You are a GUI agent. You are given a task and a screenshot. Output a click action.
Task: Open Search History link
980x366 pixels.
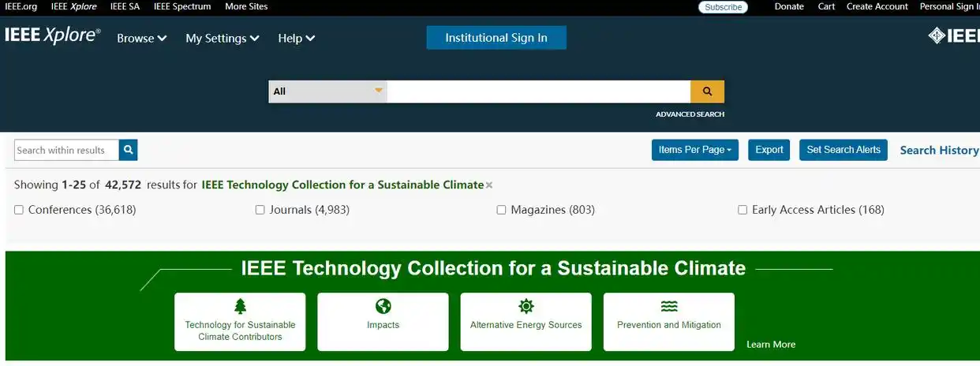(x=939, y=150)
